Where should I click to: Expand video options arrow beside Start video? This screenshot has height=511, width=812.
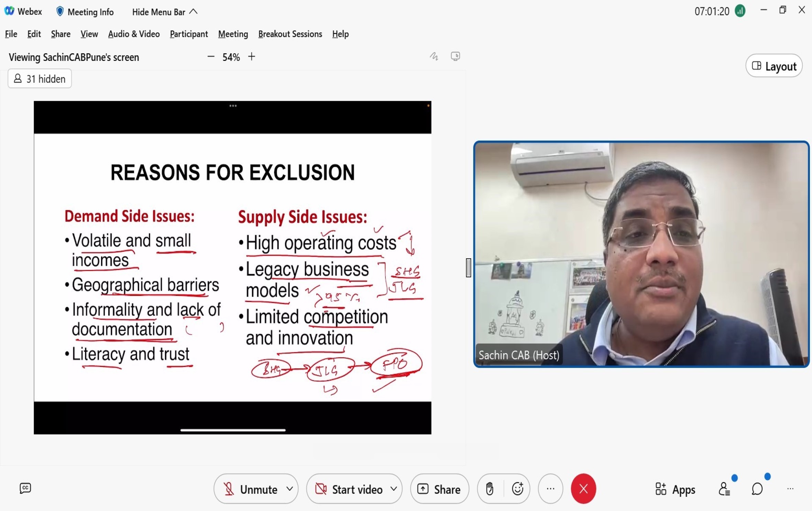tap(394, 489)
